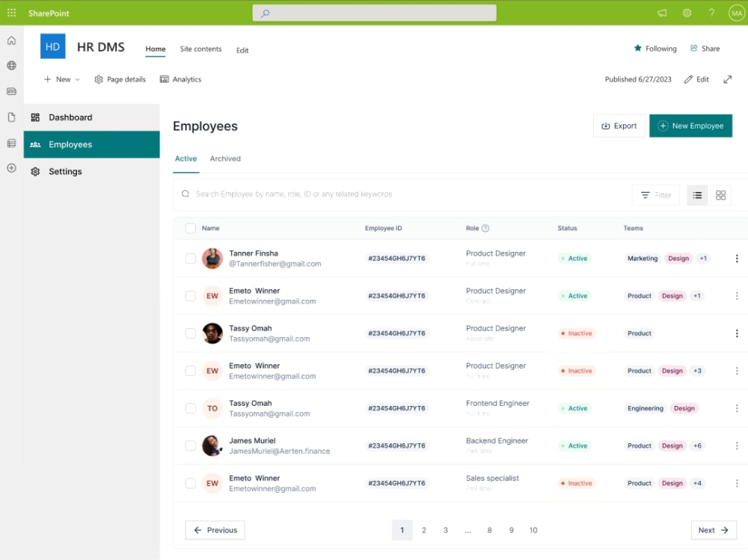Click the New Employee button
This screenshot has height=560, width=748.
click(690, 126)
